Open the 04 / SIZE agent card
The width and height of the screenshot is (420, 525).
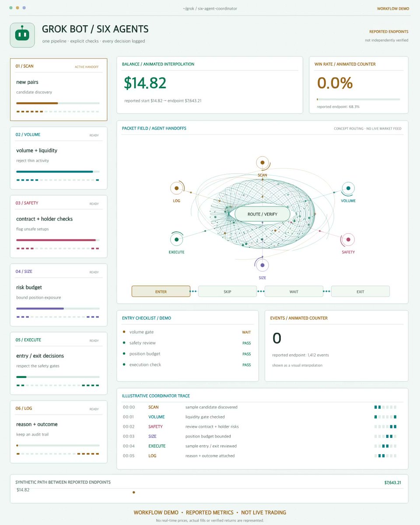point(59,295)
